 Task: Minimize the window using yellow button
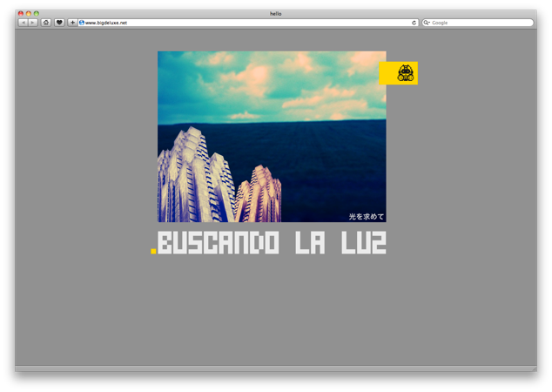tap(29, 13)
